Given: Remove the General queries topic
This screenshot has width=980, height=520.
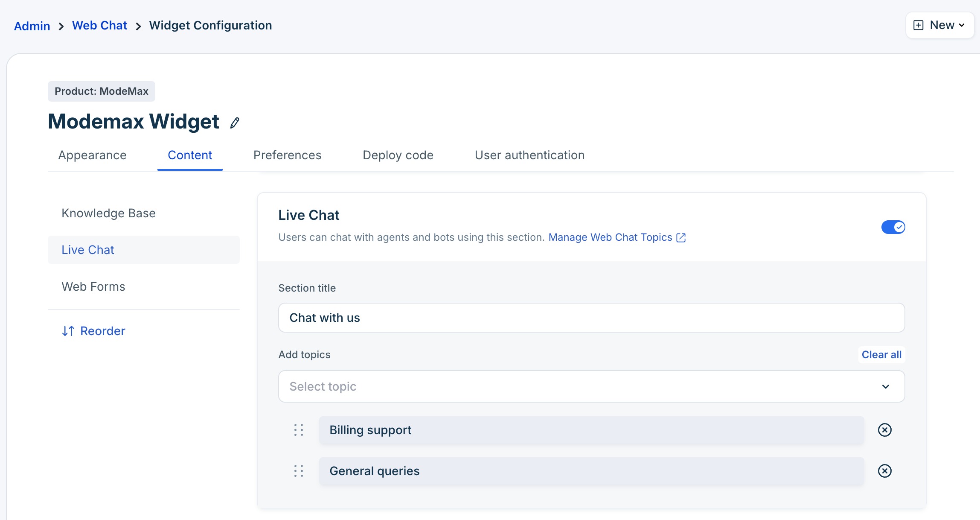Looking at the screenshot, I should click(884, 471).
